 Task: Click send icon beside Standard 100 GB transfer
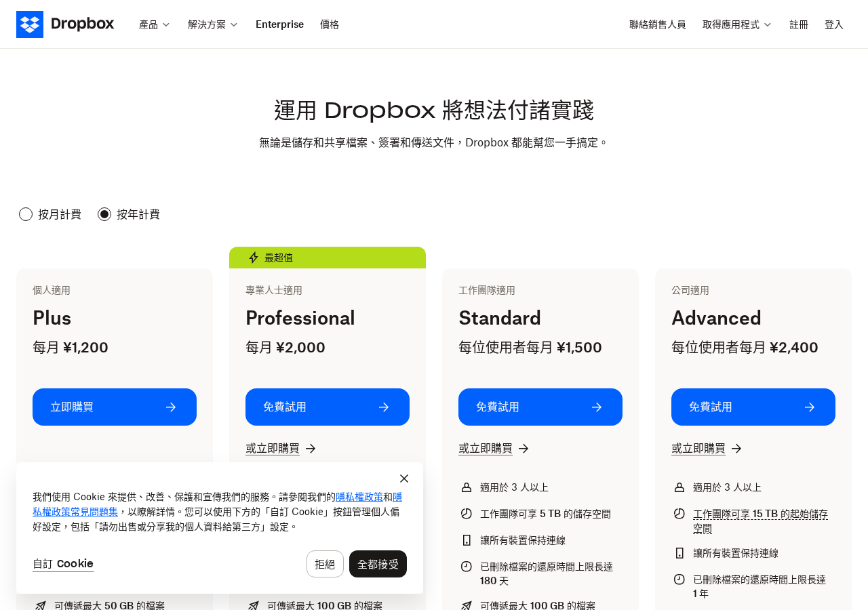click(467, 605)
